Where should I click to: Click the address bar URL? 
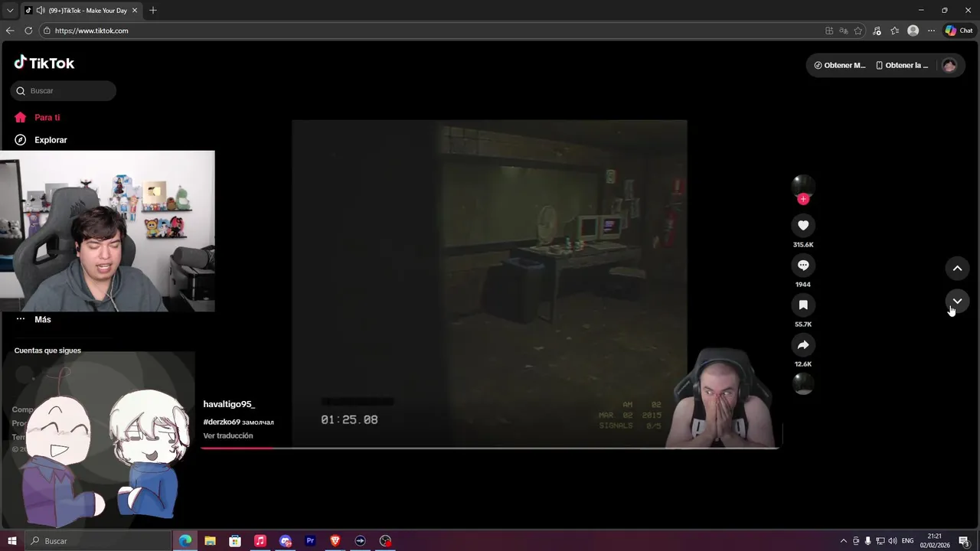point(91,31)
